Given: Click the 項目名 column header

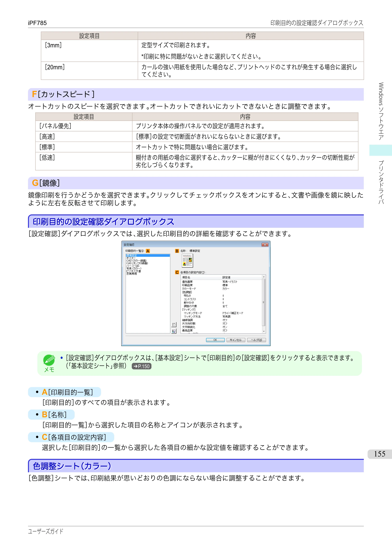Looking at the screenshot, I should [x=201, y=277].
